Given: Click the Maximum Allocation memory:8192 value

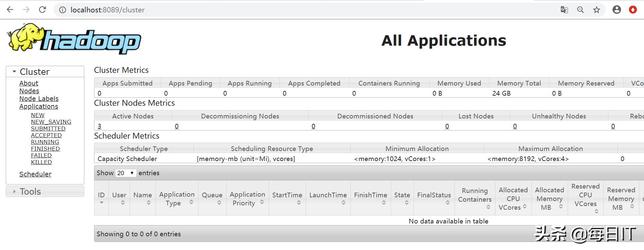Looking at the screenshot, I should click(528, 159).
